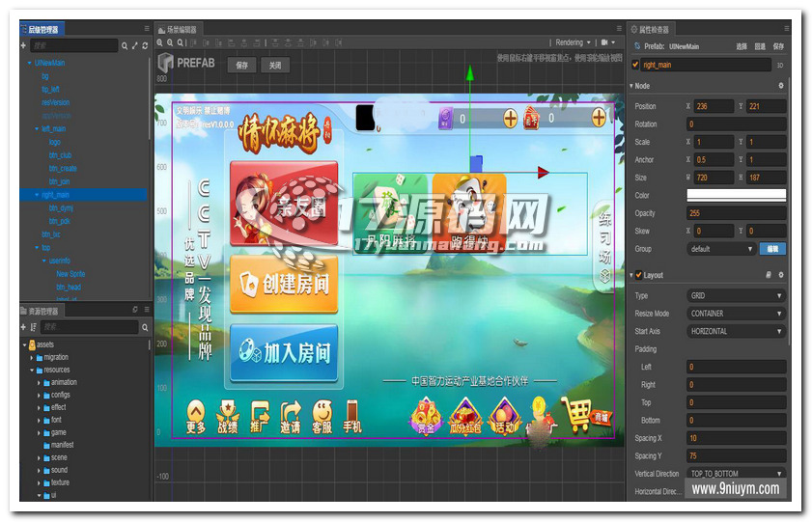This screenshot has width=812, height=522.
Task: Select the btn_create node in hierarchy
Action: pos(63,168)
